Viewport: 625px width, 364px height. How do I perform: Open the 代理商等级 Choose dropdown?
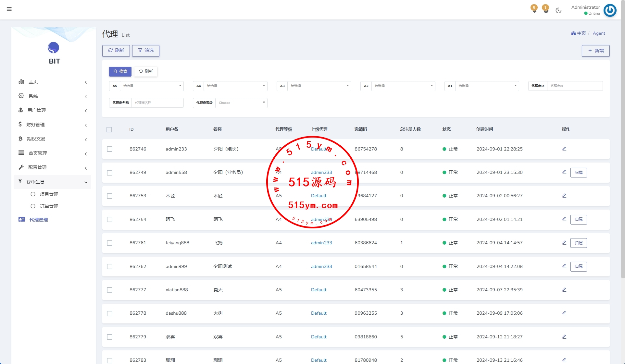pyautogui.click(x=241, y=103)
